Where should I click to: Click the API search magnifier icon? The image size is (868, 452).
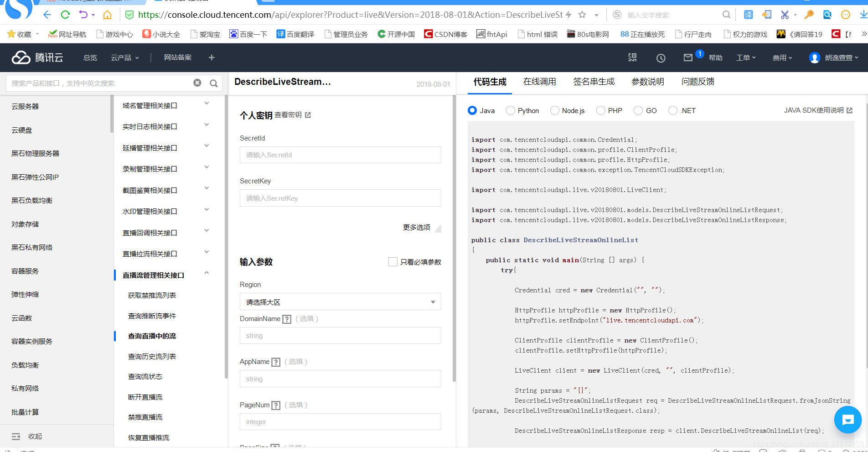213,83
